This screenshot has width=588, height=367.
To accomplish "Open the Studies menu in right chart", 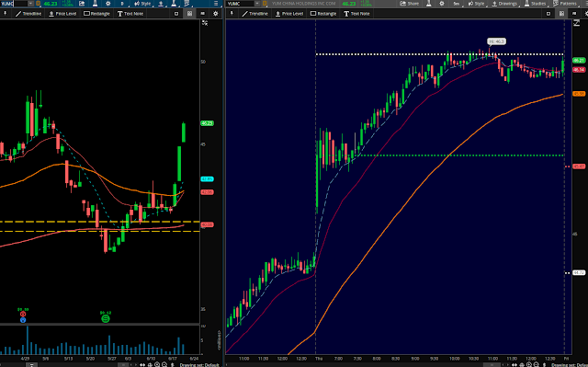I will pos(535,4).
